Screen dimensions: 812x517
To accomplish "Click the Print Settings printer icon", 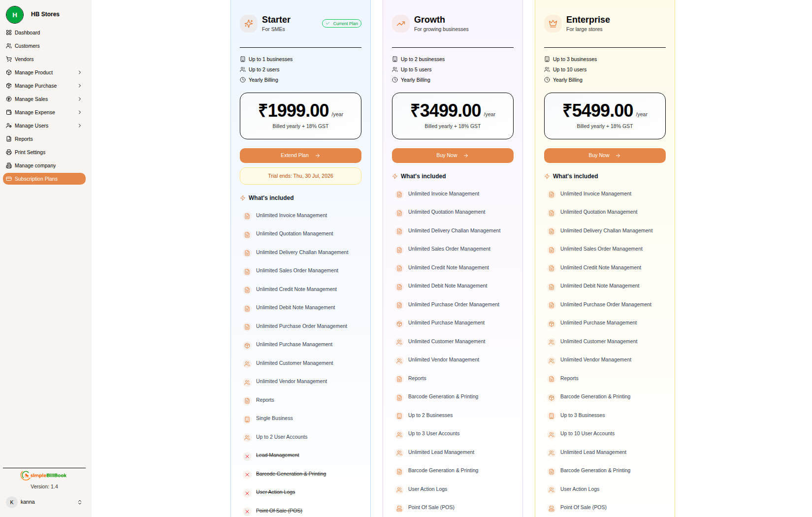I will point(9,152).
